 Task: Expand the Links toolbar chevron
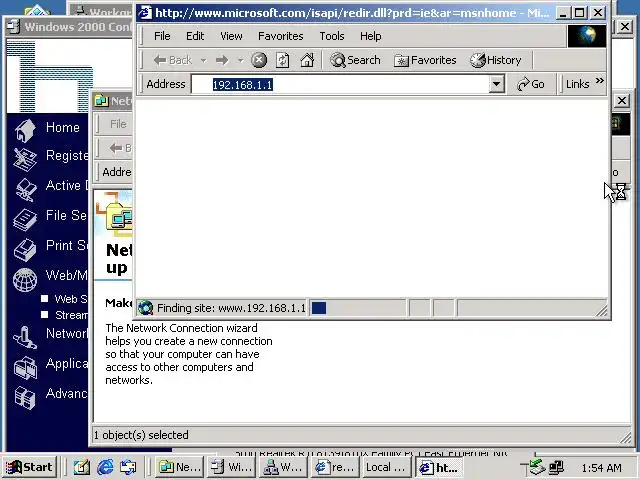coord(600,81)
